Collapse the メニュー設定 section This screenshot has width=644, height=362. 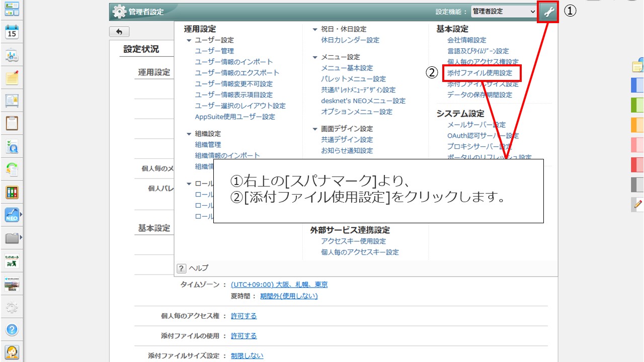(x=315, y=57)
